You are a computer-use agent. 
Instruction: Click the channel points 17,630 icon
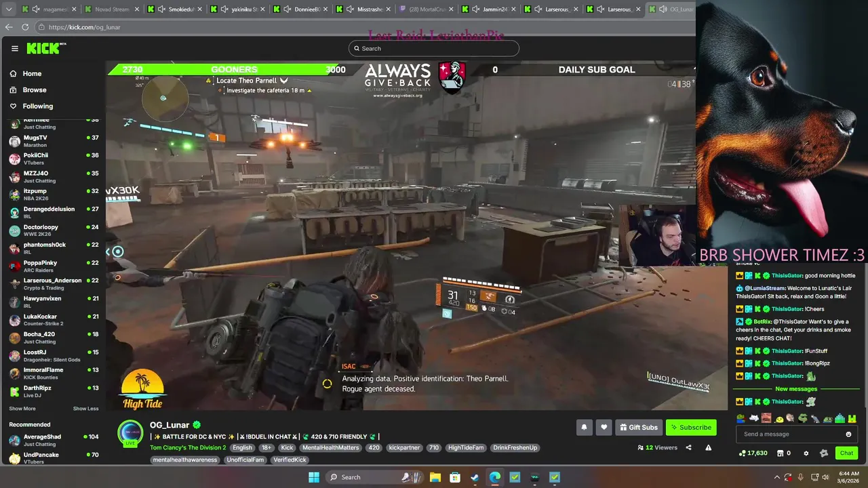click(x=743, y=453)
